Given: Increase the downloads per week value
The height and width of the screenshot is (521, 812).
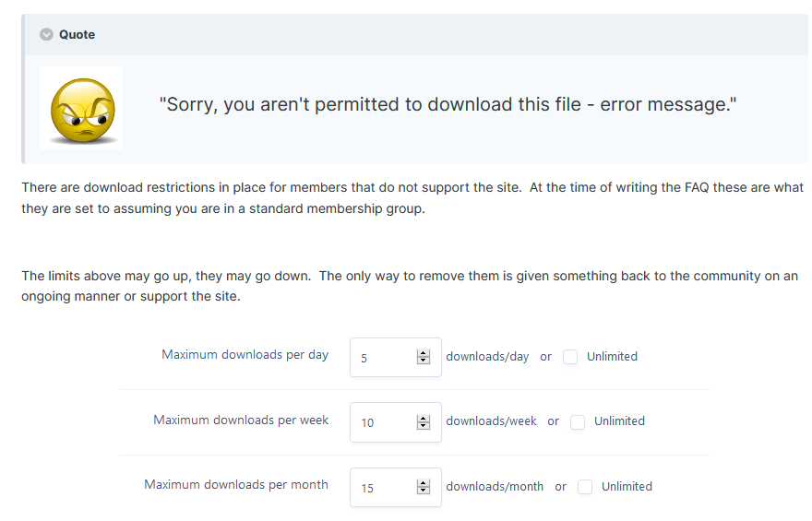Looking at the screenshot, I should 424,419.
